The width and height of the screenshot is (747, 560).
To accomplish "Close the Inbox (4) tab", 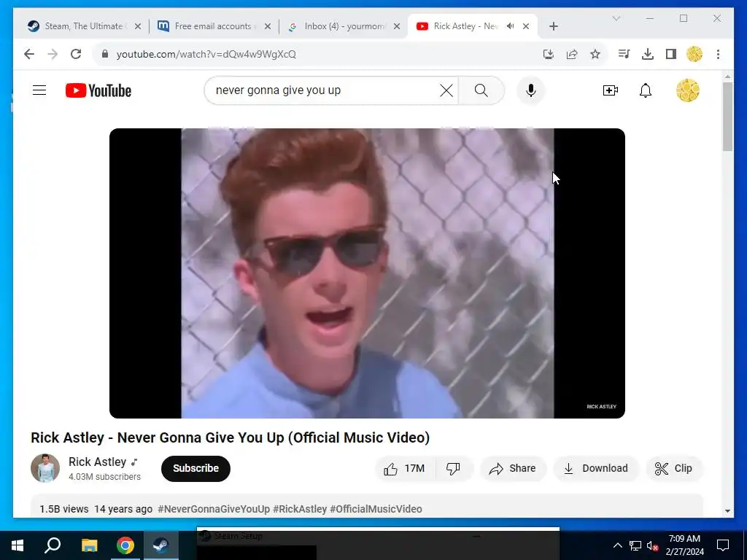I will (396, 26).
